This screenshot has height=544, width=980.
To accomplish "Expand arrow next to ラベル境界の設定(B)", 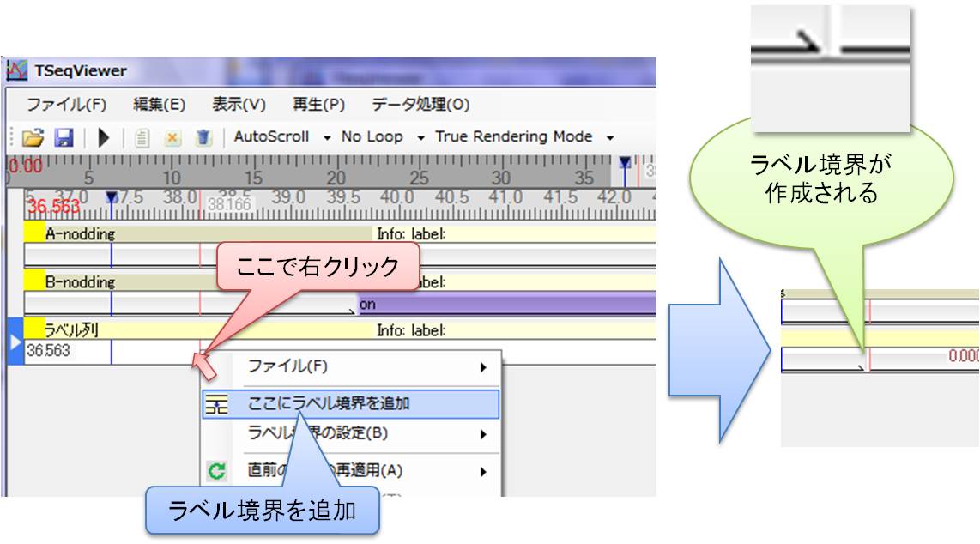I will point(483,434).
